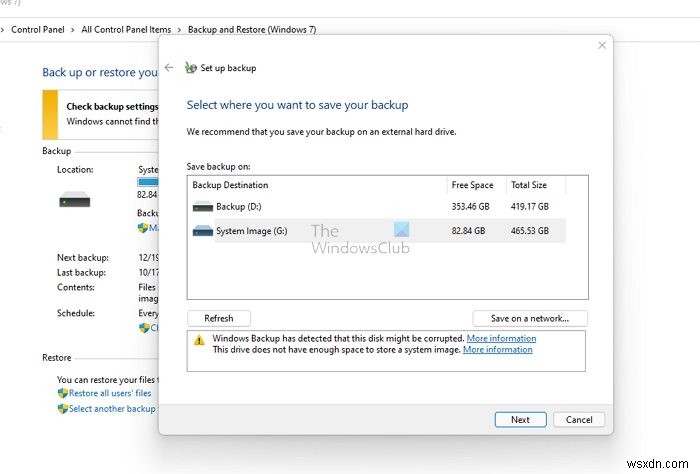Click the Check backup settings heading

click(x=112, y=106)
